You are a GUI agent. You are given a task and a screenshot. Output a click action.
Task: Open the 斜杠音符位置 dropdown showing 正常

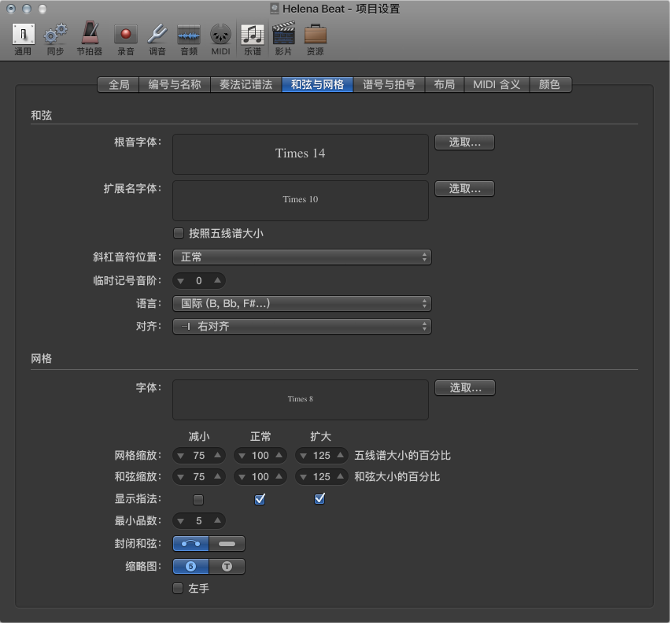click(x=302, y=257)
